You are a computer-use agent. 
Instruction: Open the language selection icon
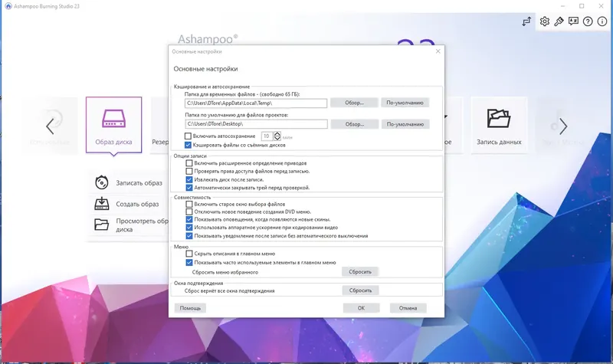pos(573,21)
